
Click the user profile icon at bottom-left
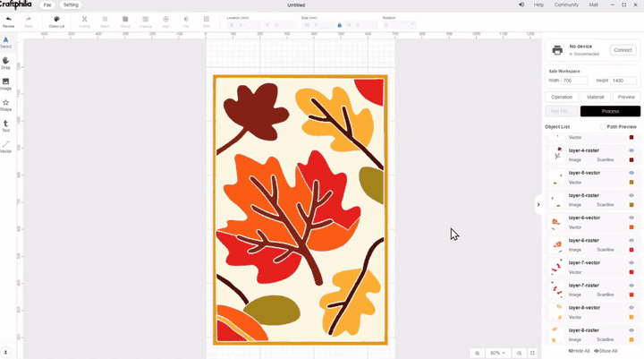pos(5,353)
